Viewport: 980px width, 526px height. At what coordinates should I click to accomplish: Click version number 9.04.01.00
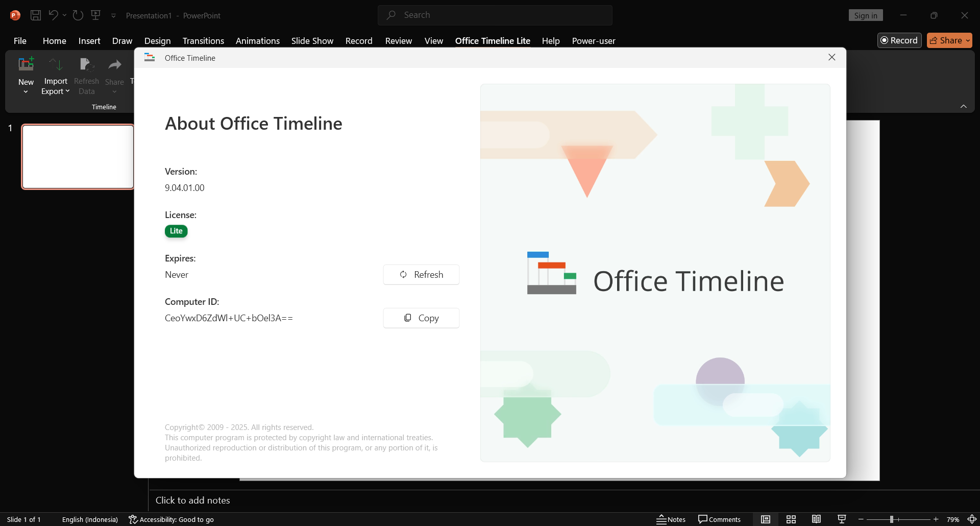tap(185, 188)
